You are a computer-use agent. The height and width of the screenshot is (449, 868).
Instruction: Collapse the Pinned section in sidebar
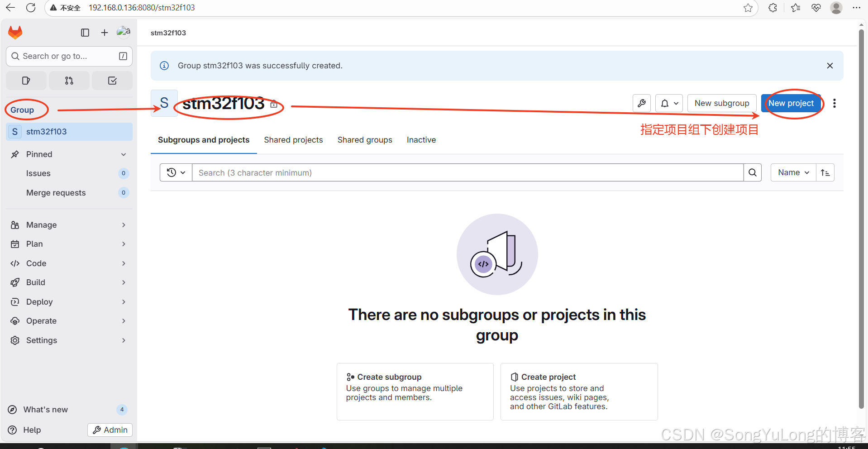click(124, 154)
